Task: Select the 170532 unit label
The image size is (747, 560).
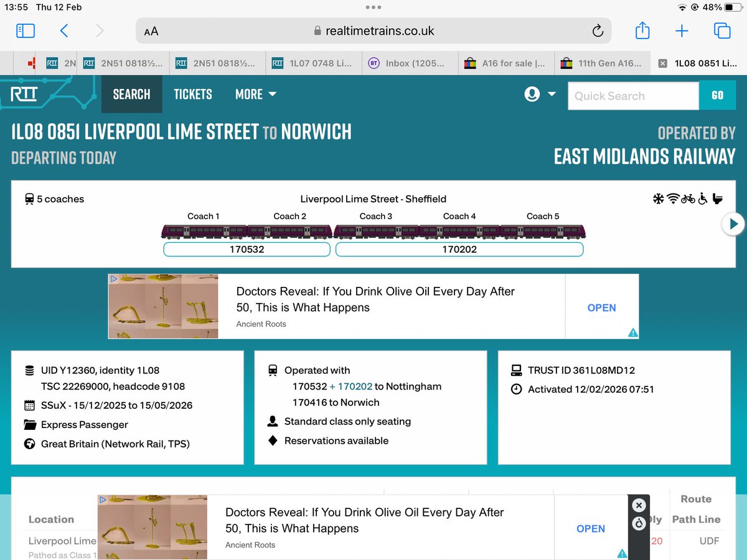Action: pyautogui.click(x=247, y=250)
